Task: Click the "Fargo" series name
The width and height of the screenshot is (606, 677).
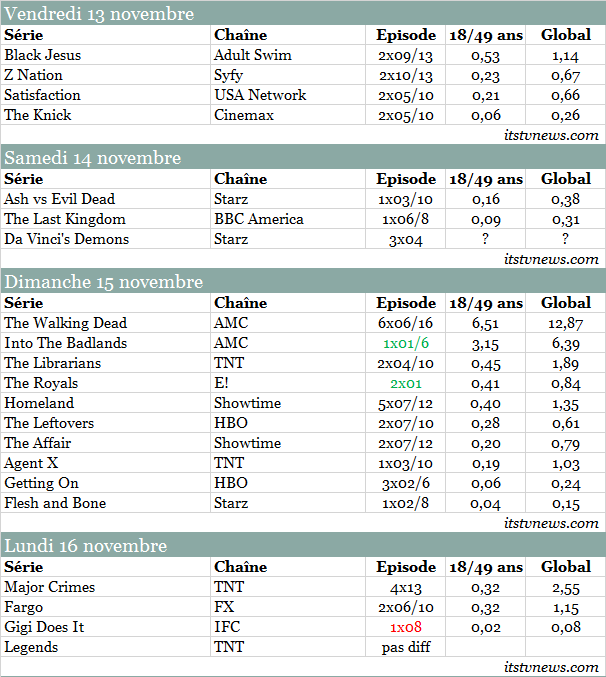Action: pyautogui.click(x=24, y=607)
